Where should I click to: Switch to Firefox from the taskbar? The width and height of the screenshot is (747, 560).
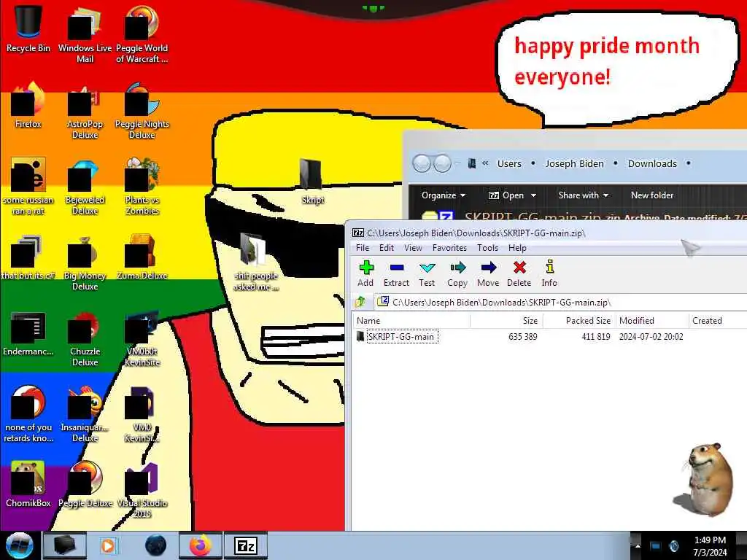coord(201,545)
